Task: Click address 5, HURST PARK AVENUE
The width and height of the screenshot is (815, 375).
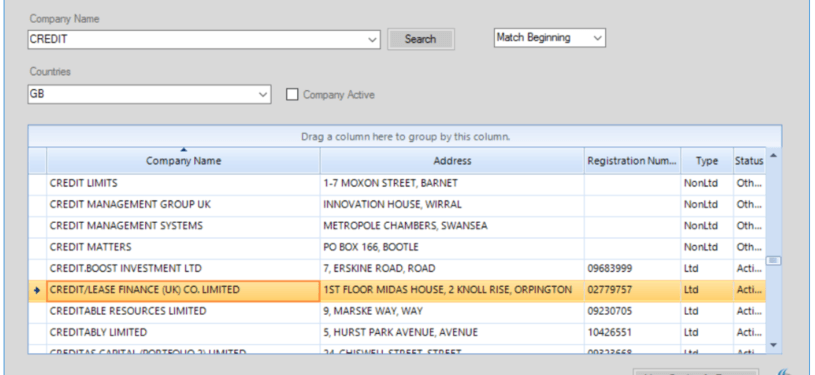Action: [400, 332]
